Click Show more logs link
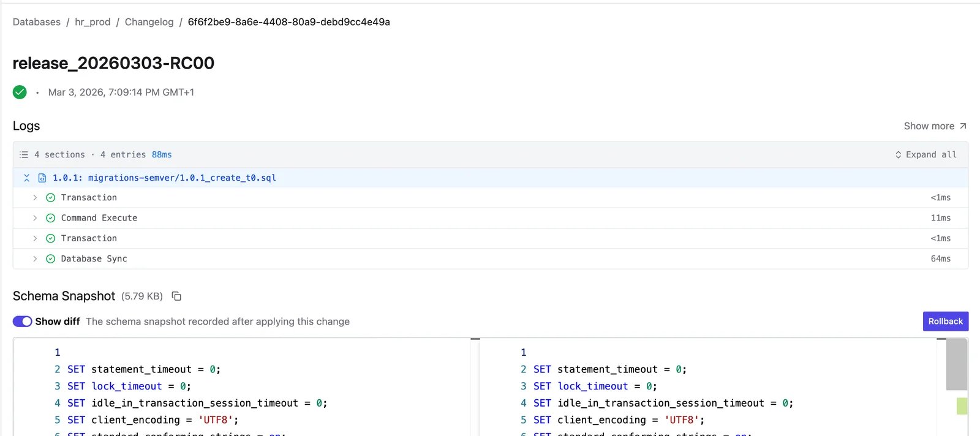 click(x=929, y=126)
